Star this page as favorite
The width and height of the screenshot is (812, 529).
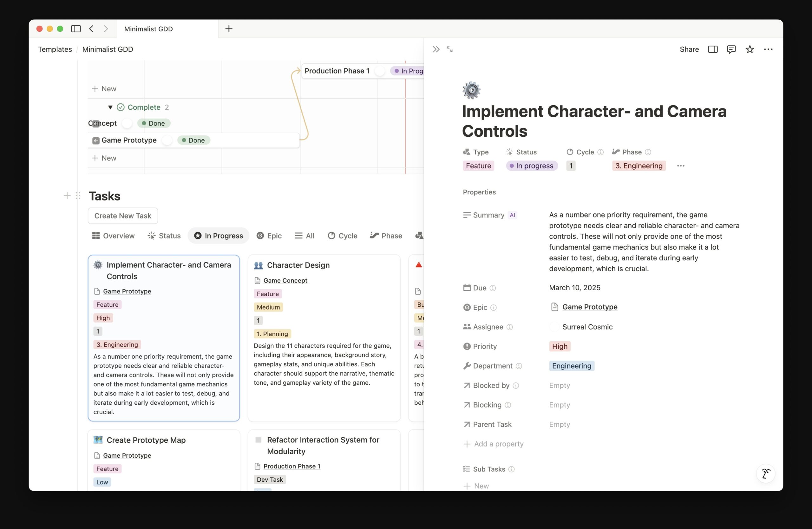point(750,49)
